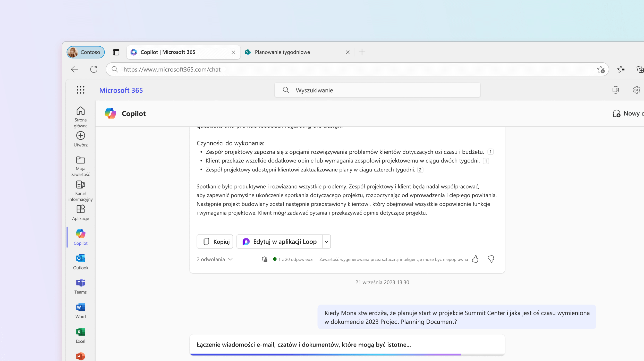Screen dimensions: 644x361
Task: Toggle thumbs up on Copilot response
Action: tap(474, 259)
